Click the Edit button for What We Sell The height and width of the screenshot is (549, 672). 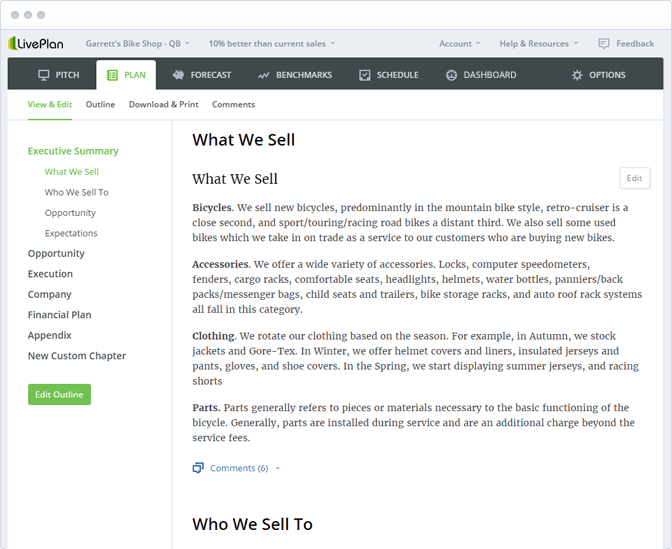[x=634, y=178]
